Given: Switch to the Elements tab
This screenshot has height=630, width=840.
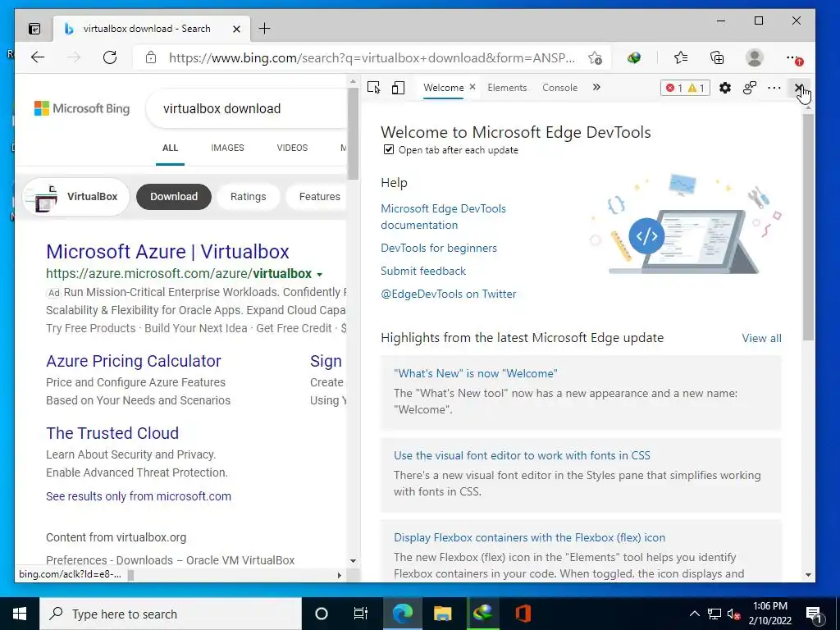Looking at the screenshot, I should pos(507,87).
